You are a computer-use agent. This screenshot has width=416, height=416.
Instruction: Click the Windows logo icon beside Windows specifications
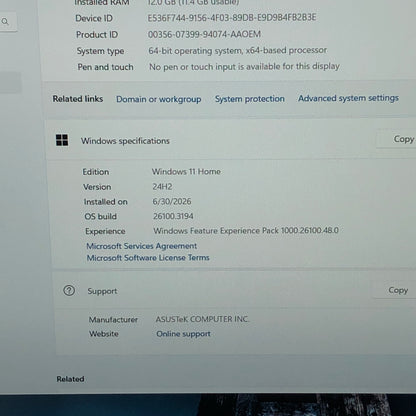point(62,140)
